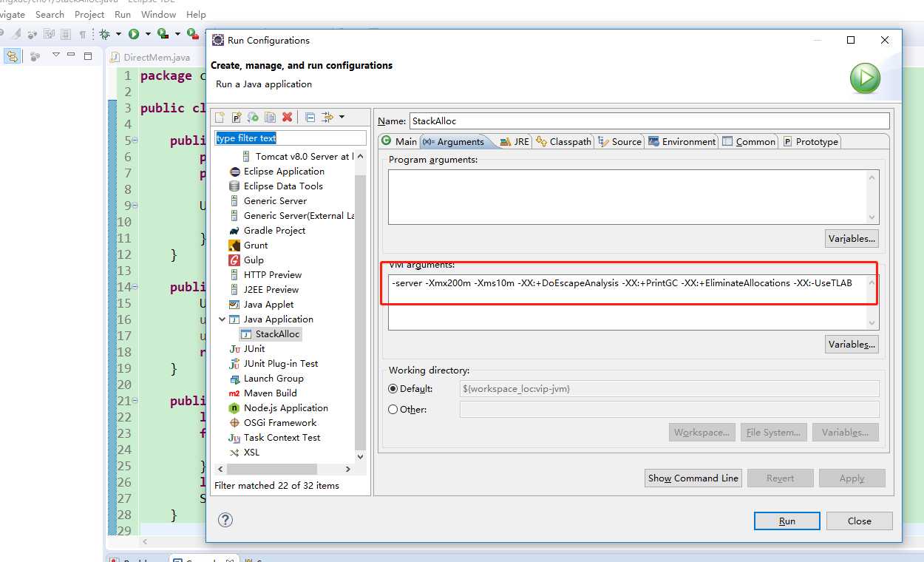The image size is (924, 562).
Task: Switch to the Prototype tab
Action: click(811, 141)
